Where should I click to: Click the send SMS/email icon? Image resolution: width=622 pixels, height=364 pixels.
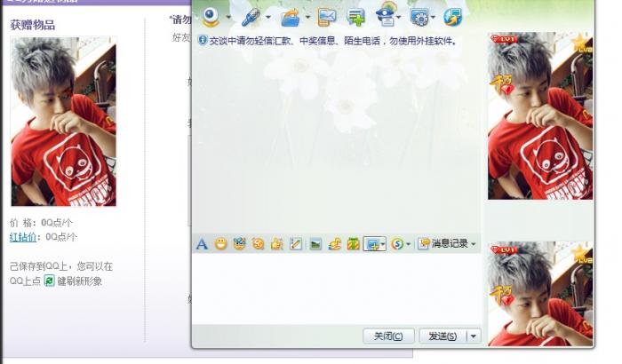point(327,18)
